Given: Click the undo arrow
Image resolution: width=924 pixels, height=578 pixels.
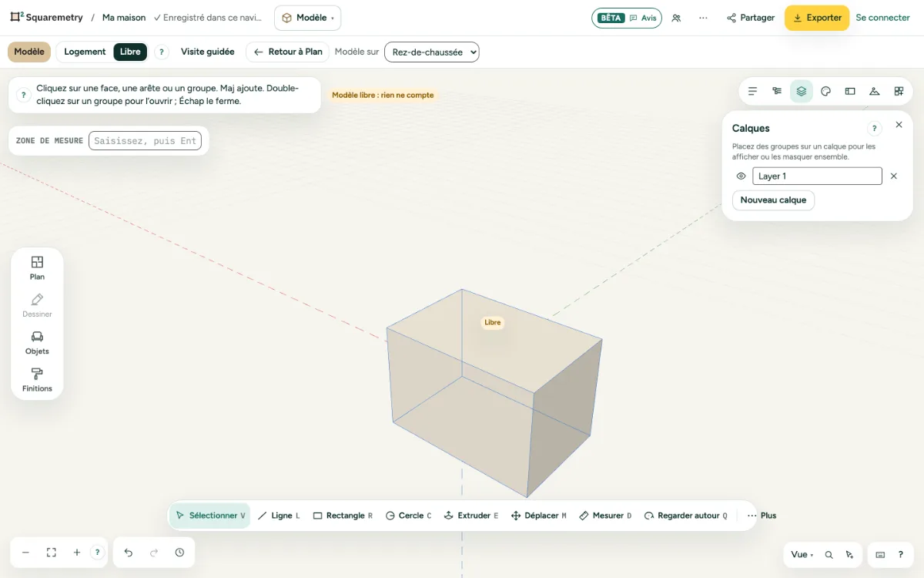Looking at the screenshot, I should click(x=129, y=553).
